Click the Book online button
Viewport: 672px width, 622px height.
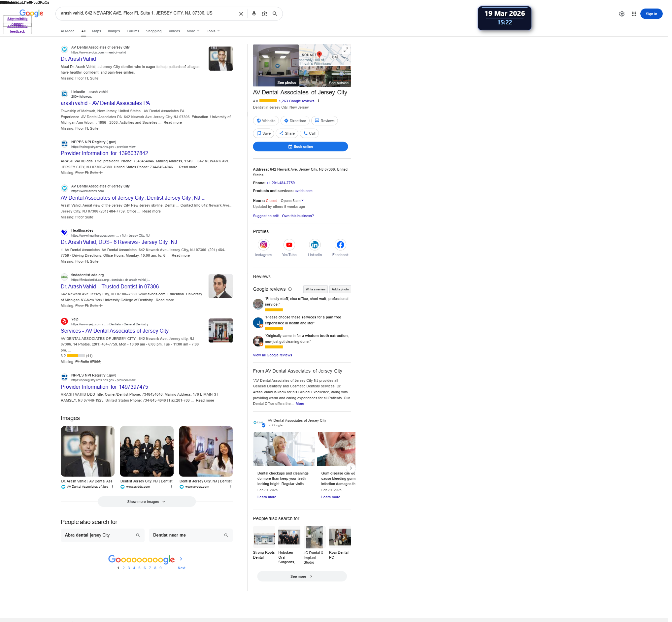tap(300, 147)
